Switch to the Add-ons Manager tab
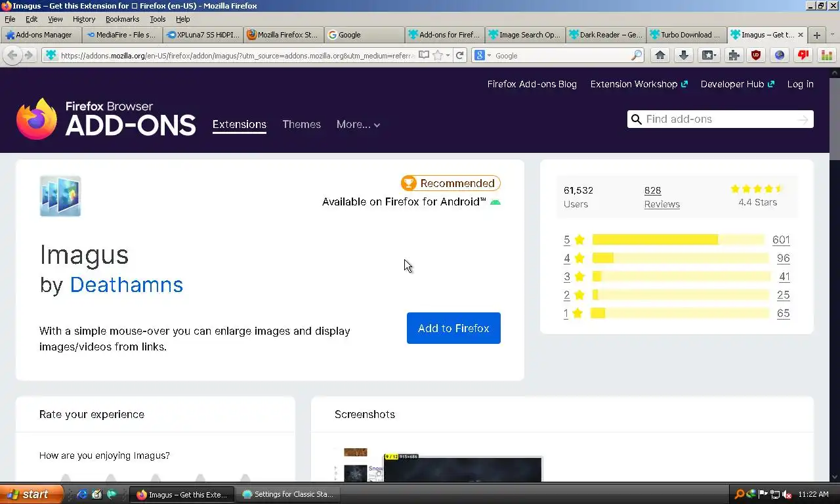840x504 pixels. [41, 35]
